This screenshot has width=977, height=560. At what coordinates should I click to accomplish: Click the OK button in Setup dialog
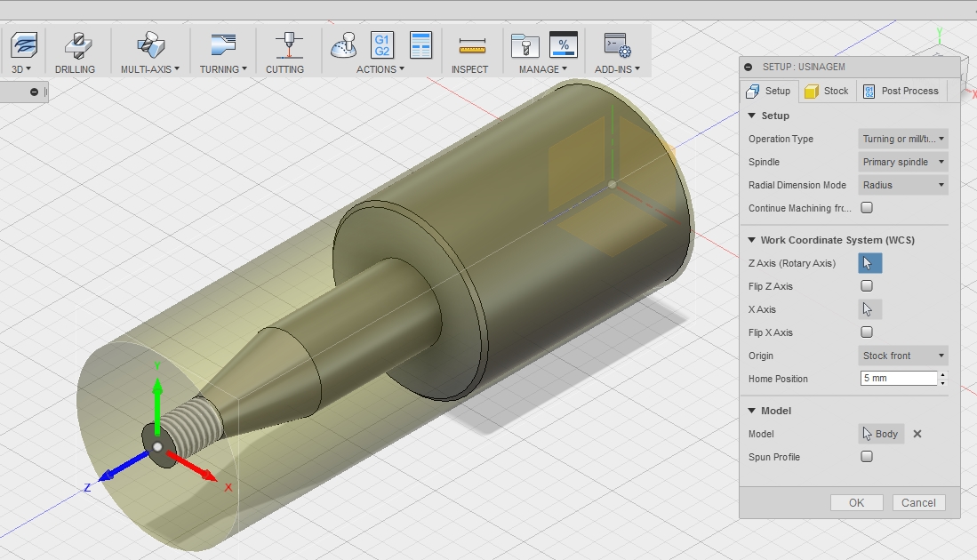[x=856, y=502]
